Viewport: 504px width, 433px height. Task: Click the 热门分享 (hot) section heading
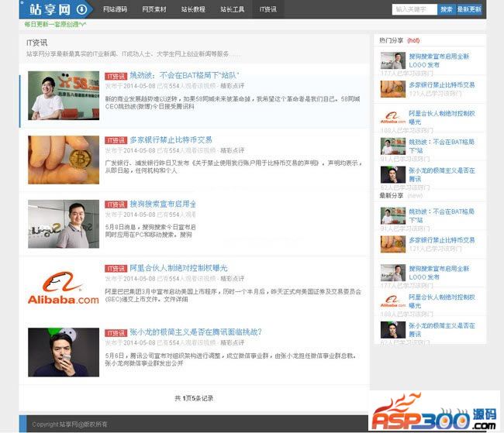pyautogui.click(x=399, y=40)
